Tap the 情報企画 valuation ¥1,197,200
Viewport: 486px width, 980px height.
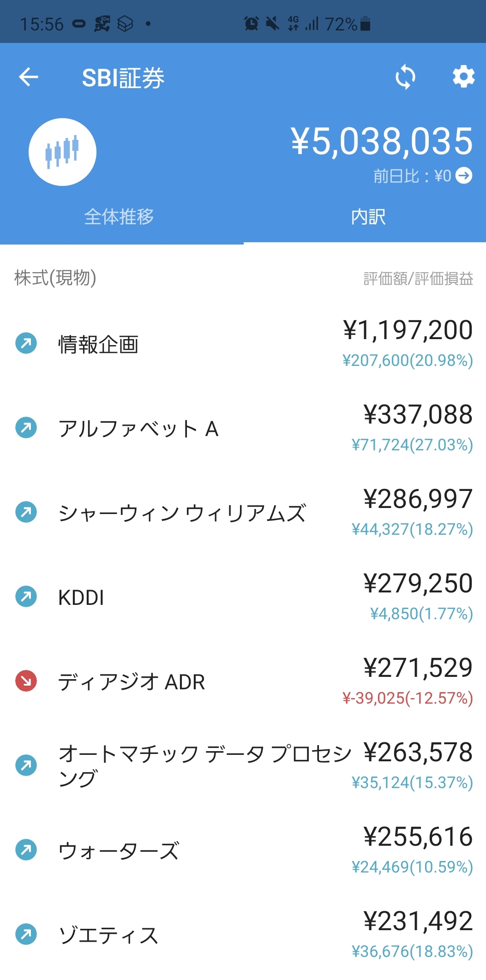point(408,330)
